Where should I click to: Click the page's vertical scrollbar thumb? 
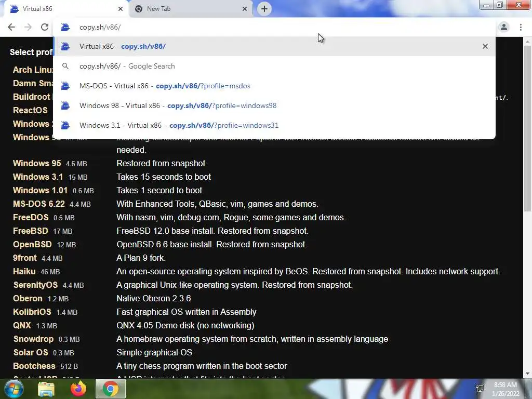(528, 129)
